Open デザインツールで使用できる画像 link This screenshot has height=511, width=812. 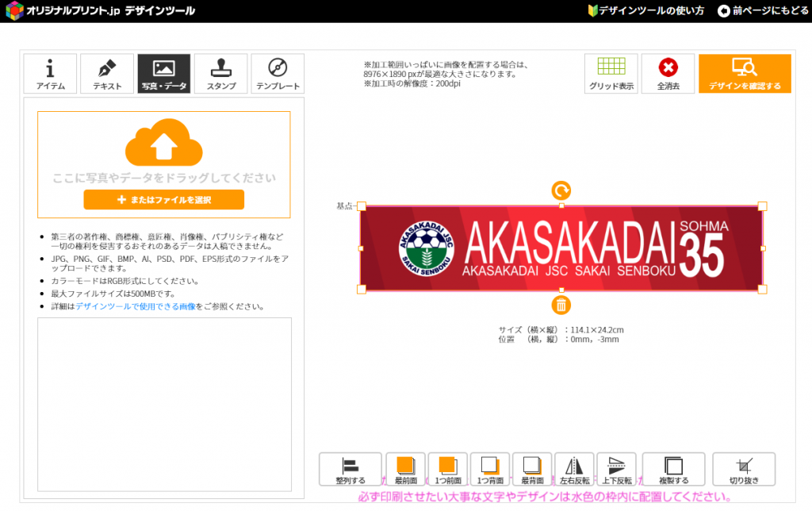pyautogui.click(x=136, y=306)
